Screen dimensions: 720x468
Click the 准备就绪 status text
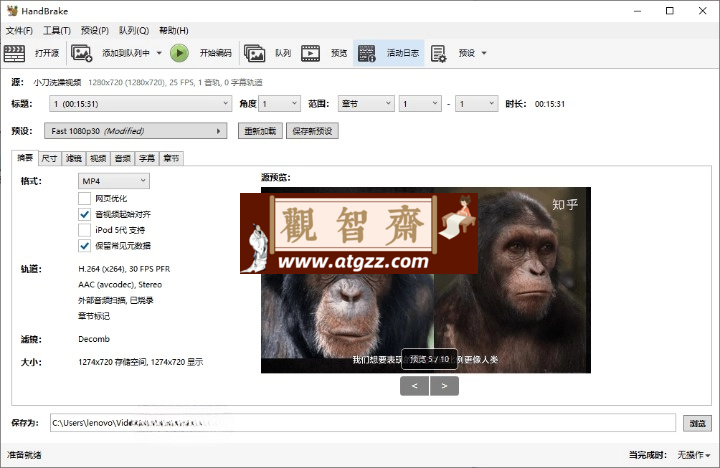point(24,455)
